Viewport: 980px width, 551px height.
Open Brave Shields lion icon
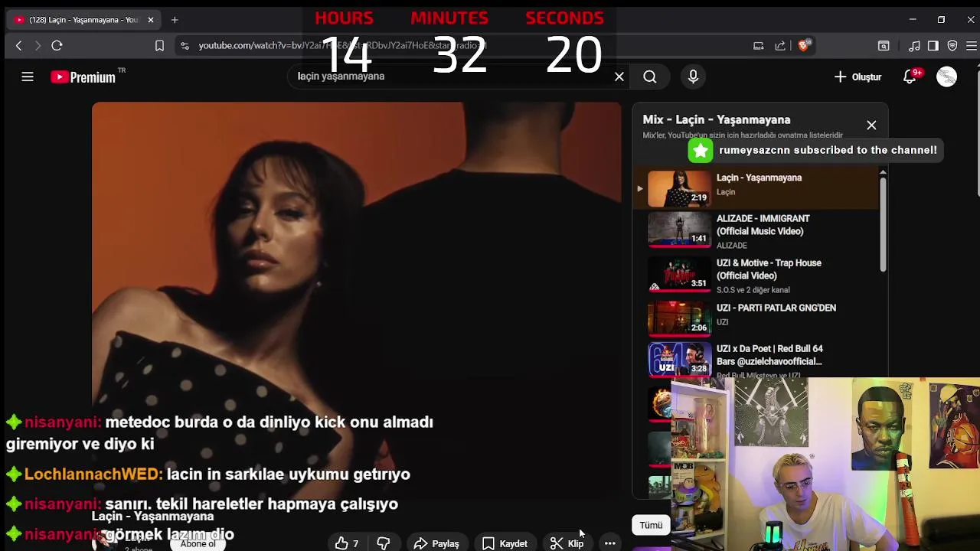click(x=803, y=46)
